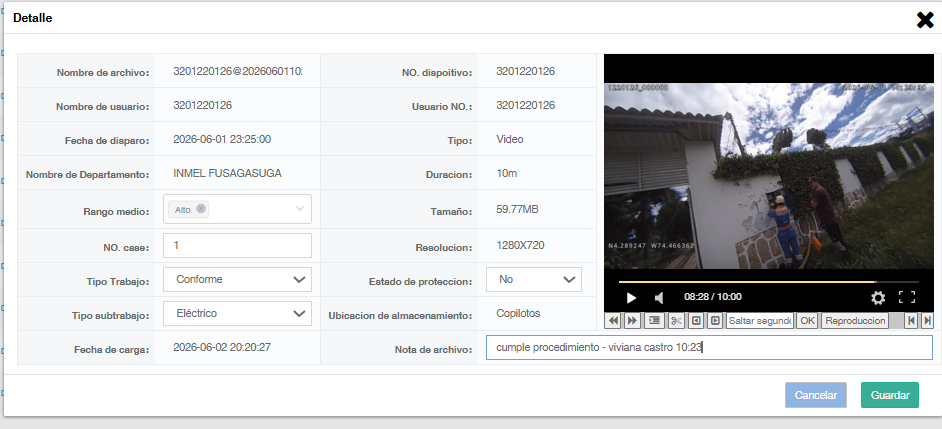This screenshot has height=429, width=942.
Task: Click the Usuario NO. value 3201220126
Action: (525, 105)
